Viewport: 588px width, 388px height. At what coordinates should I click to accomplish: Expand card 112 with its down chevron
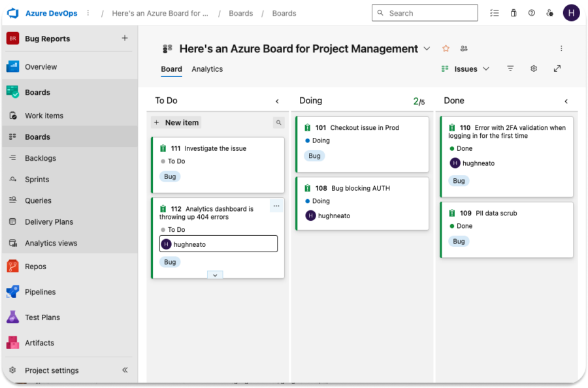pos(215,275)
